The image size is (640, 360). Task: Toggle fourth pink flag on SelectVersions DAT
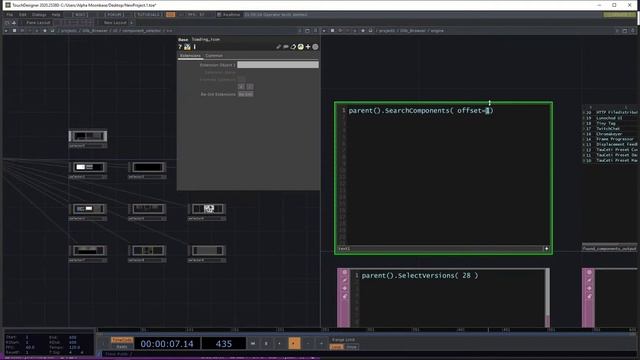point(344,296)
